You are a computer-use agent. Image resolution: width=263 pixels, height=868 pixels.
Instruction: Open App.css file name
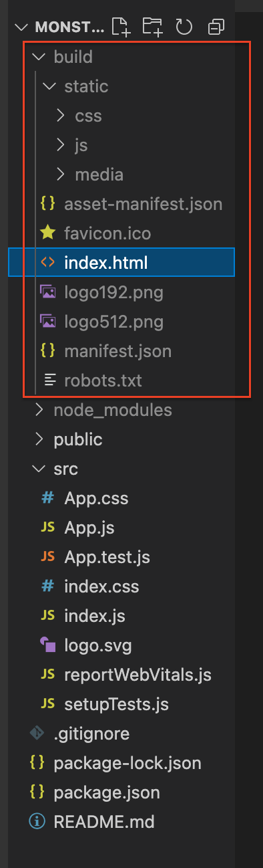96,499
